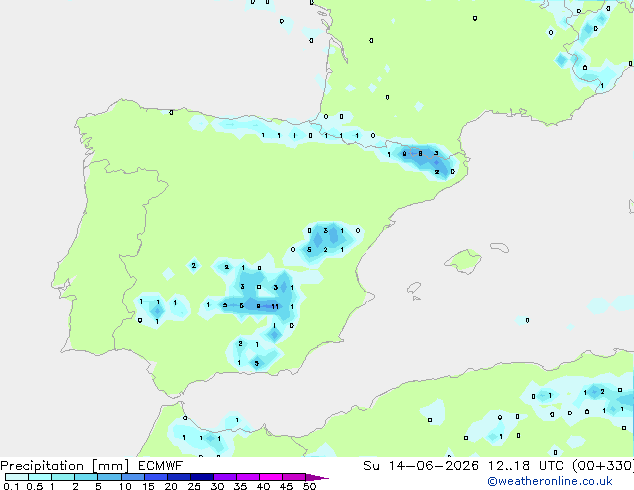Click the "10" legend scale label
Screen dimensions: 634x490
(125, 486)
